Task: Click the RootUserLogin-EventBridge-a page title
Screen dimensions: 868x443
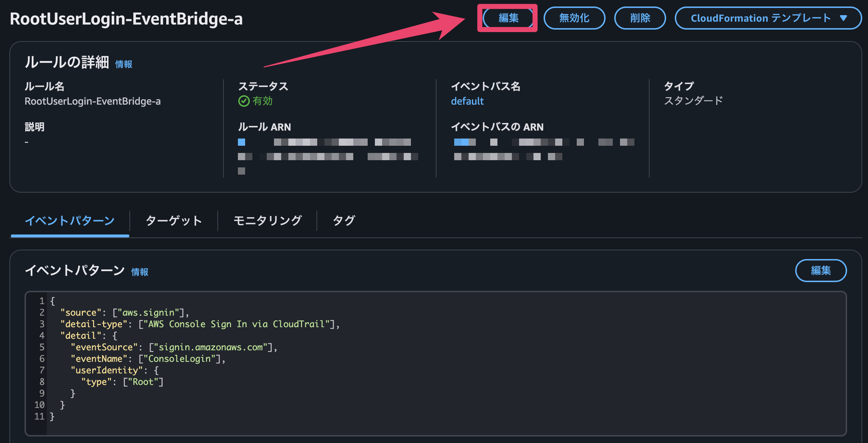Action: click(126, 19)
